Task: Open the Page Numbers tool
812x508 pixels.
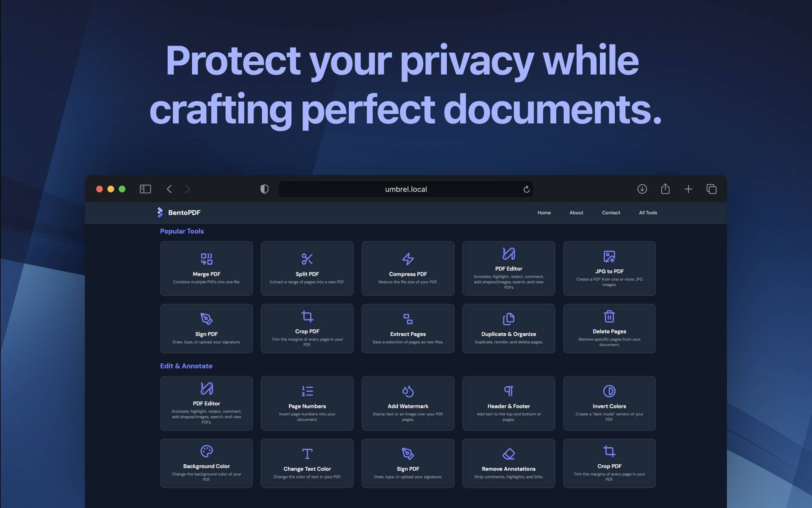Action: [x=307, y=403]
